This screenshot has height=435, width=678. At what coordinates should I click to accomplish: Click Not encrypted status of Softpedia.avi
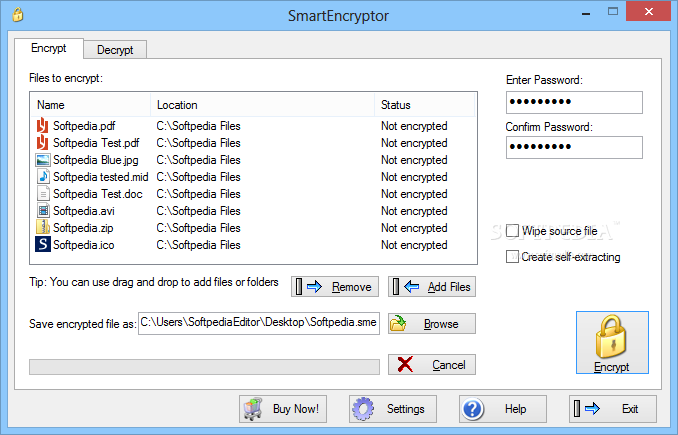[414, 211]
